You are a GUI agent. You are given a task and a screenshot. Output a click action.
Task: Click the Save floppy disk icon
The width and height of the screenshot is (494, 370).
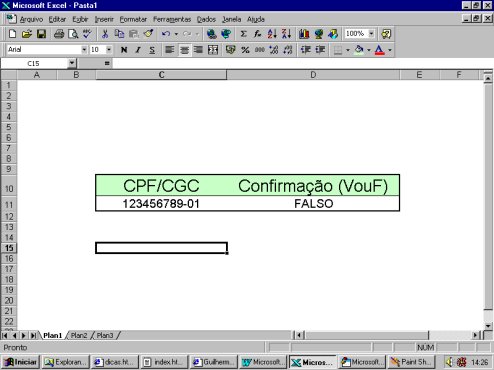41,34
